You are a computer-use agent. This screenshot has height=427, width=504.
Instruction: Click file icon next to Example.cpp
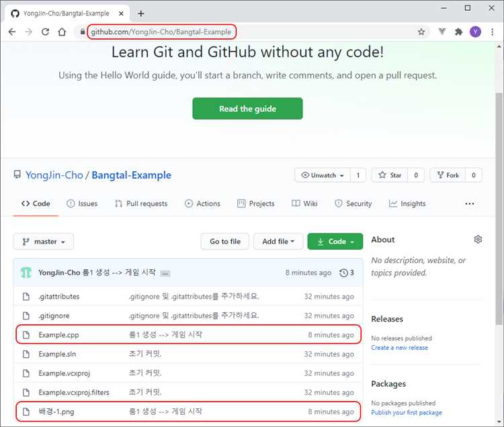click(26, 335)
